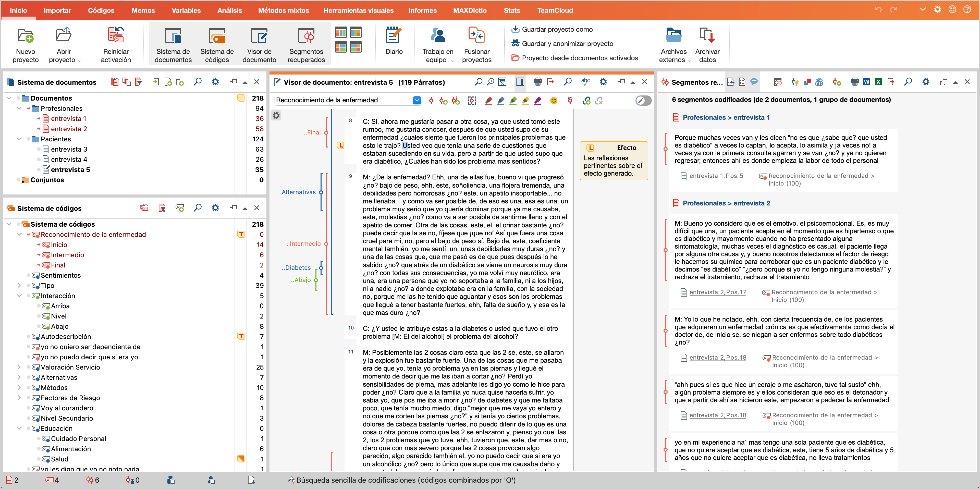Click the memo icon beside paragraph 8
The image size is (980, 489).
pos(340,145)
